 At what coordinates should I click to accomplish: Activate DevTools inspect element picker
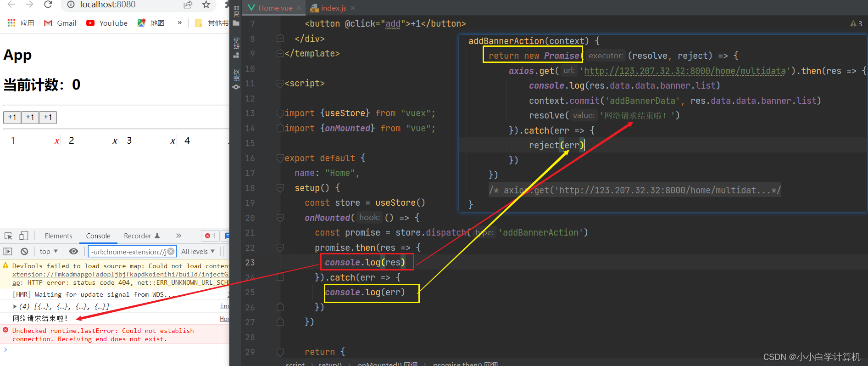tap(8, 236)
